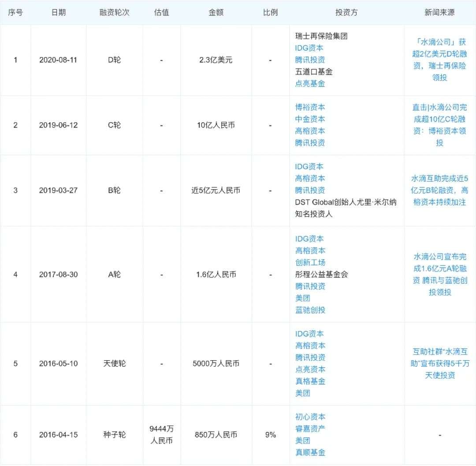Screen dimensions: 476x466
Task: Click 腾讯投资 in the D轮 row
Action: 310,60
